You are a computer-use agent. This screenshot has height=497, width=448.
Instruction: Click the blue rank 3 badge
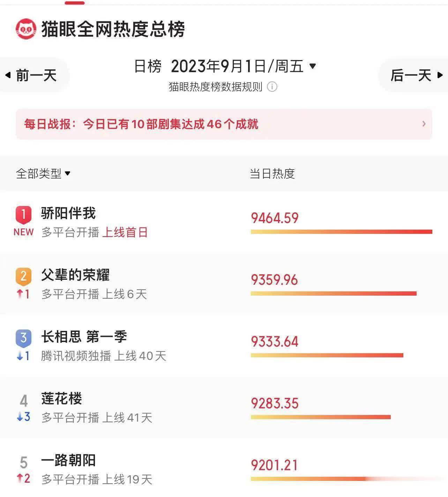pyautogui.click(x=23, y=338)
